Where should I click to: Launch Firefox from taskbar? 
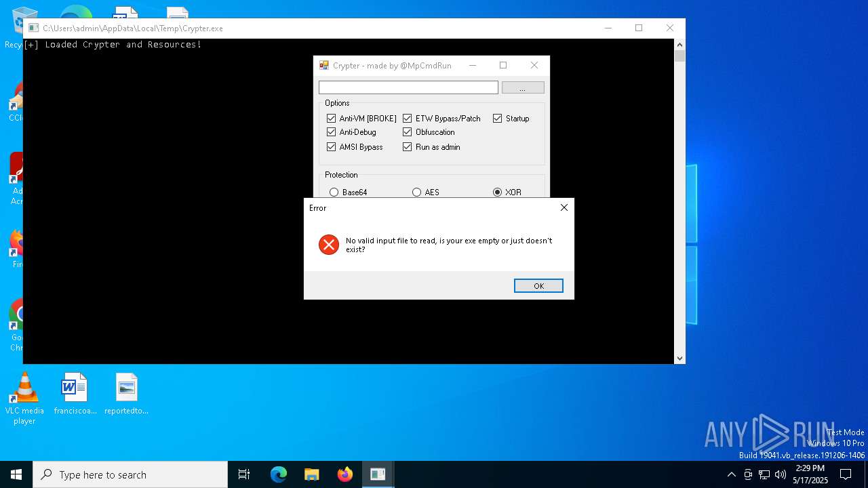[x=344, y=474]
